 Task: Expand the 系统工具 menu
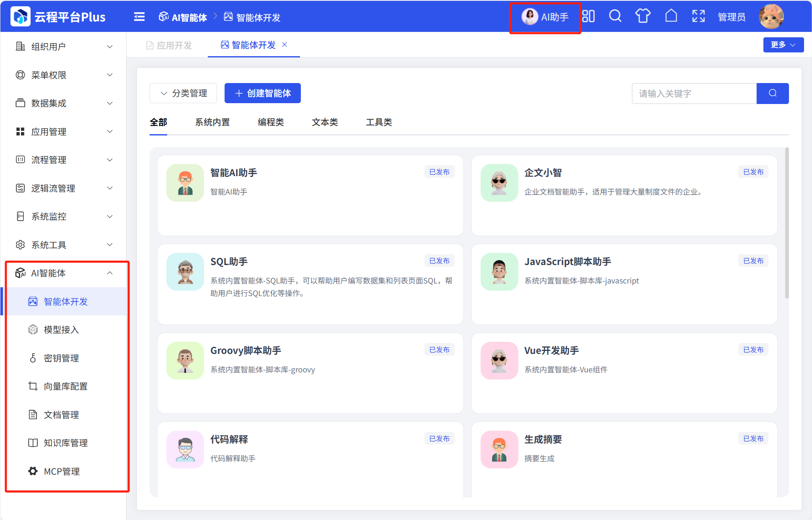tap(63, 245)
